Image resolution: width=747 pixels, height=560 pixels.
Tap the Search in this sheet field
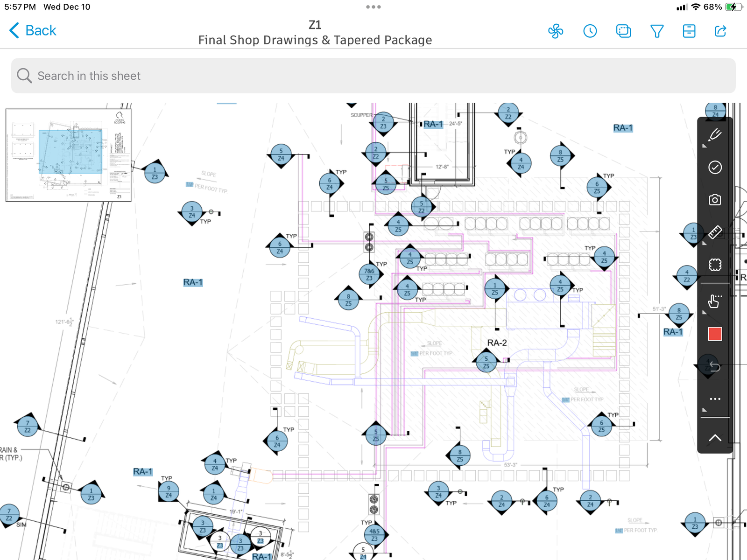point(373,76)
